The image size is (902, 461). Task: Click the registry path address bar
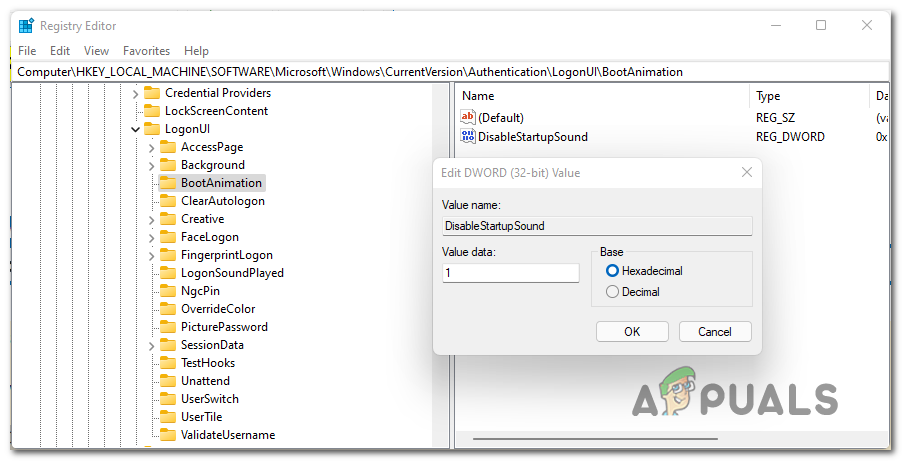[450, 72]
